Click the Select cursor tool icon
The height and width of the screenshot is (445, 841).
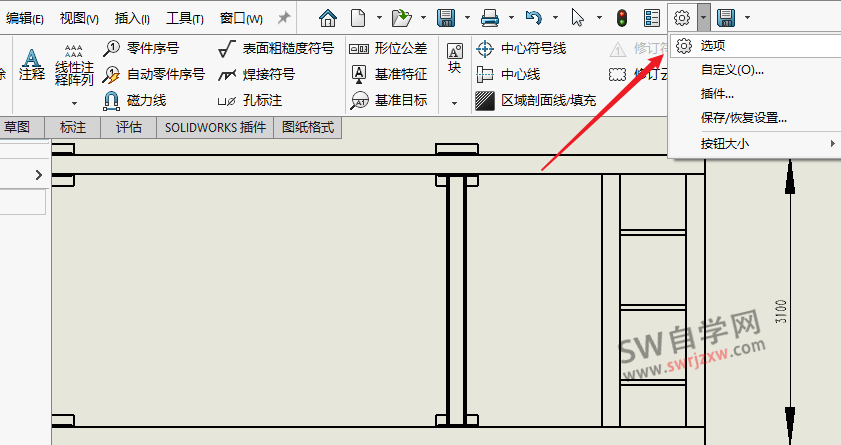tap(578, 18)
